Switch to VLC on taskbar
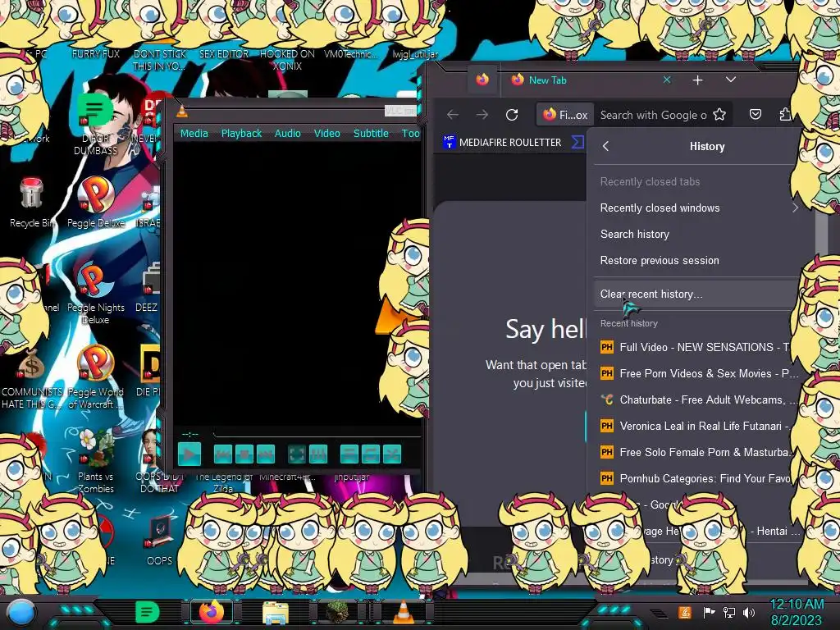This screenshot has height=630, width=840. pos(404,612)
